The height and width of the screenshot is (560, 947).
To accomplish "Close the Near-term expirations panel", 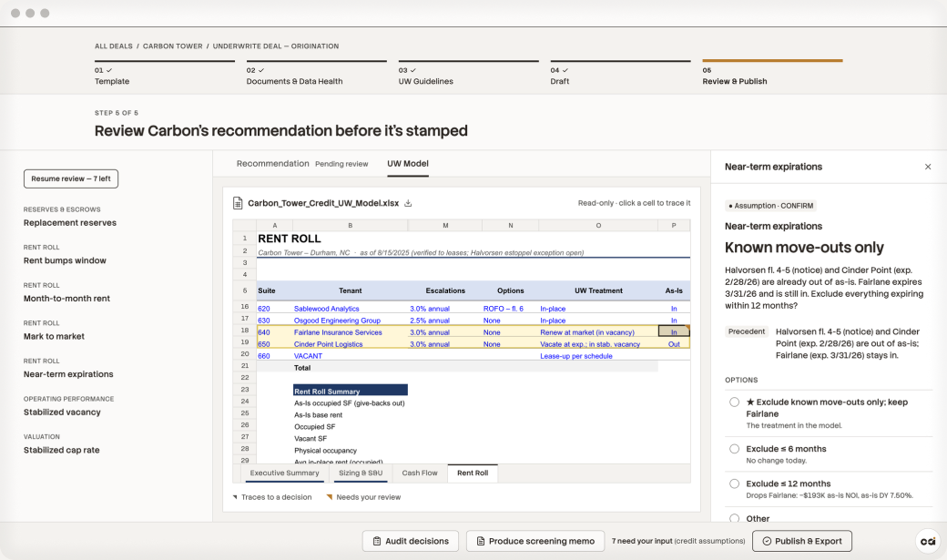I will (928, 167).
